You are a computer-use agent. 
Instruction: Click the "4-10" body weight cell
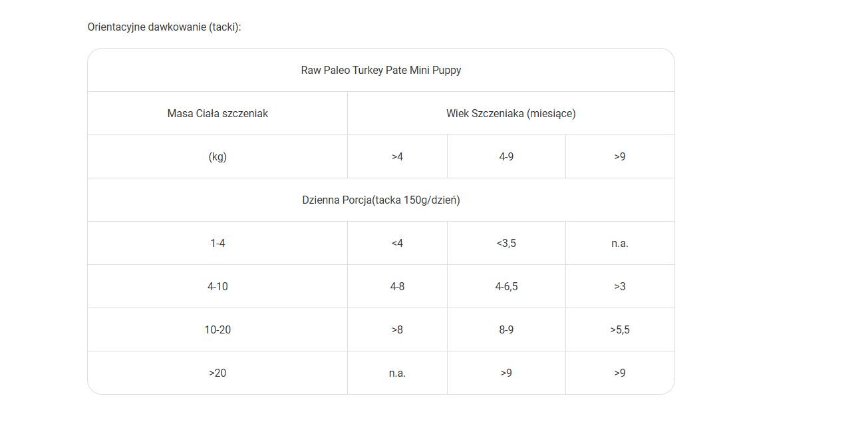(x=217, y=286)
